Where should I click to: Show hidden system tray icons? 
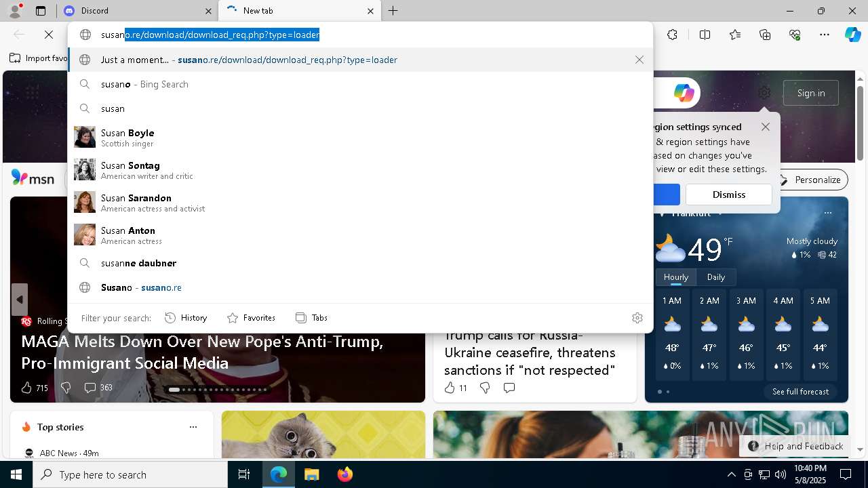coord(731,474)
